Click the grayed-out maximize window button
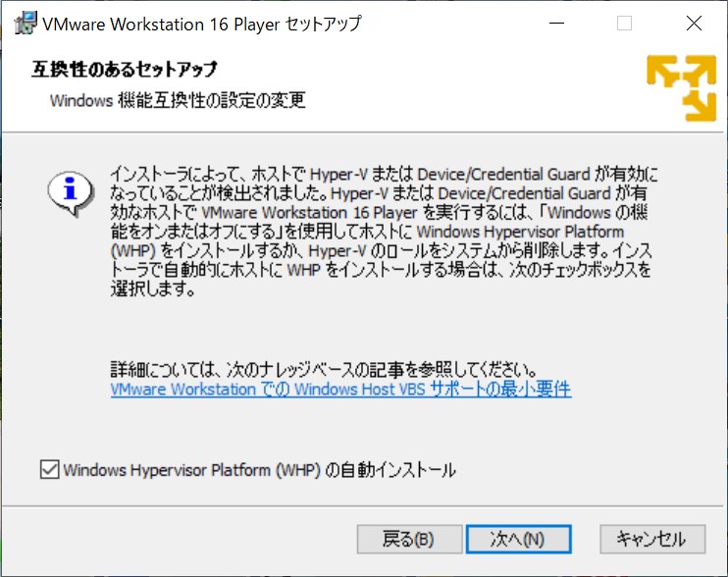The image size is (728, 577). (x=624, y=24)
